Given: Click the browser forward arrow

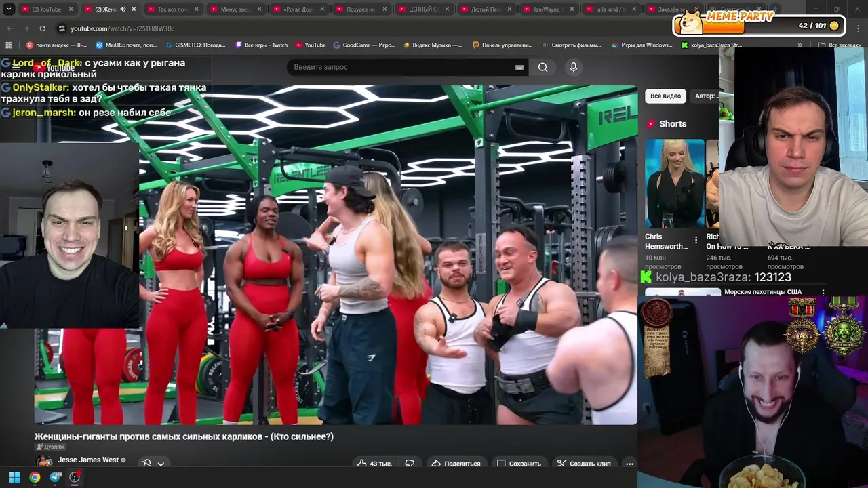Looking at the screenshot, I should click(x=26, y=28).
